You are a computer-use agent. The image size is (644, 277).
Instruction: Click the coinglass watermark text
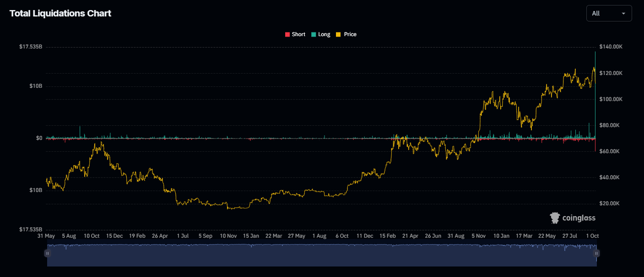(579, 218)
